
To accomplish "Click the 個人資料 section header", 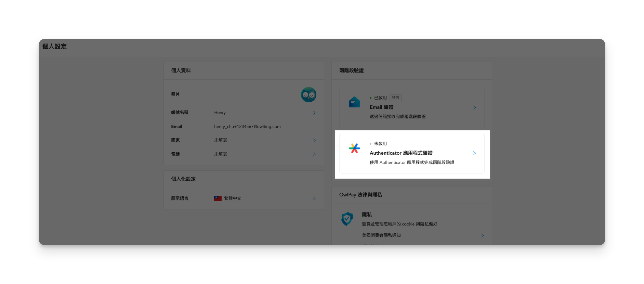I will pos(181,70).
